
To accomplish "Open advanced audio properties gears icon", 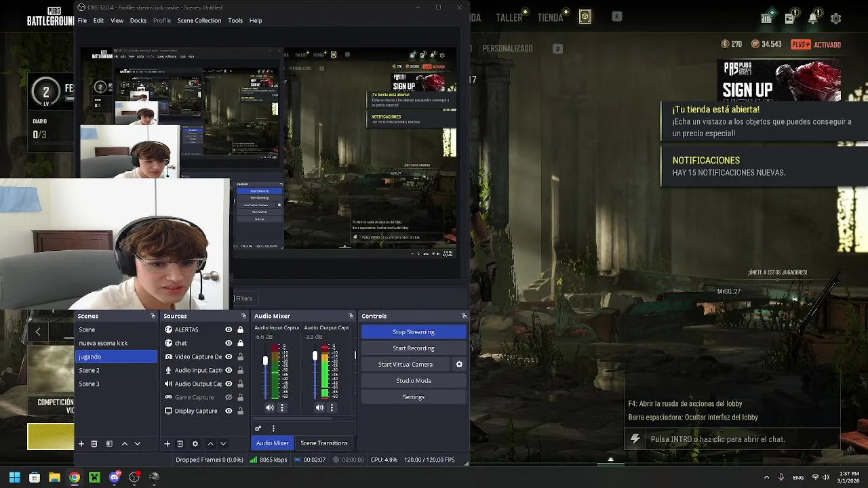I will pos(258,428).
